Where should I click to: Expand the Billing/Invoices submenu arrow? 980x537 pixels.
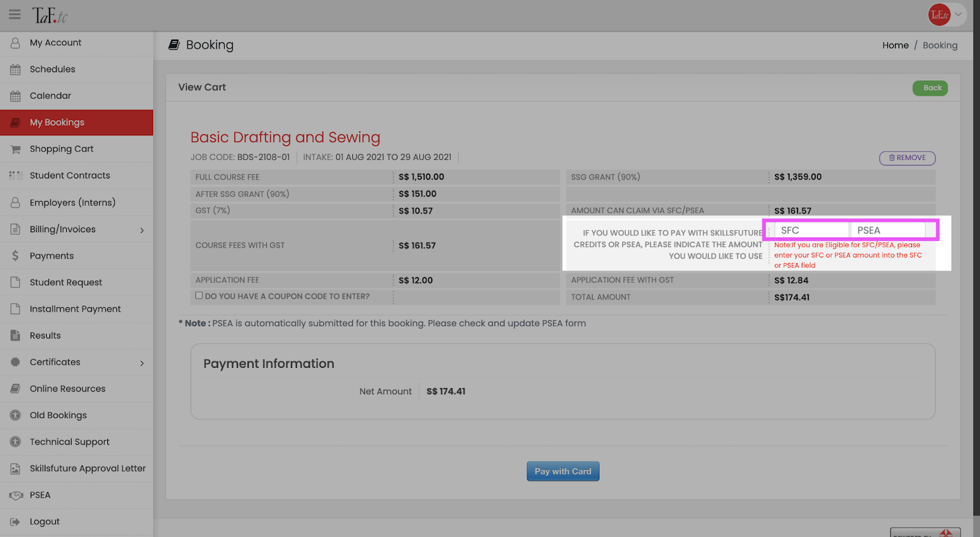pyautogui.click(x=142, y=230)
